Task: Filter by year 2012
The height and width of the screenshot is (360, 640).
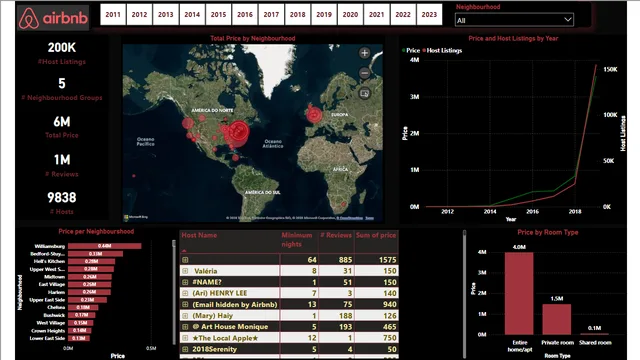Action: (139, 15)
